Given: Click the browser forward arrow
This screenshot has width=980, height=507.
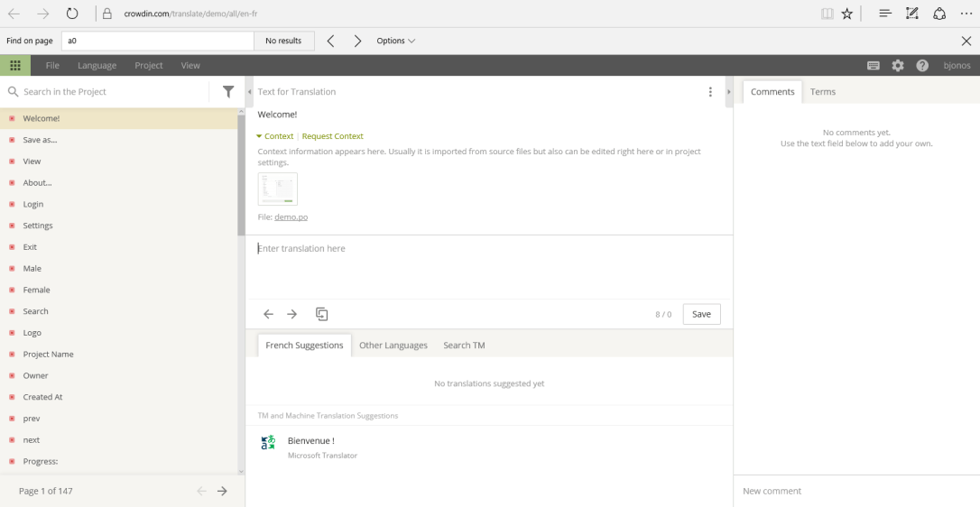Looking at the screenshot, I should point(42,14).
